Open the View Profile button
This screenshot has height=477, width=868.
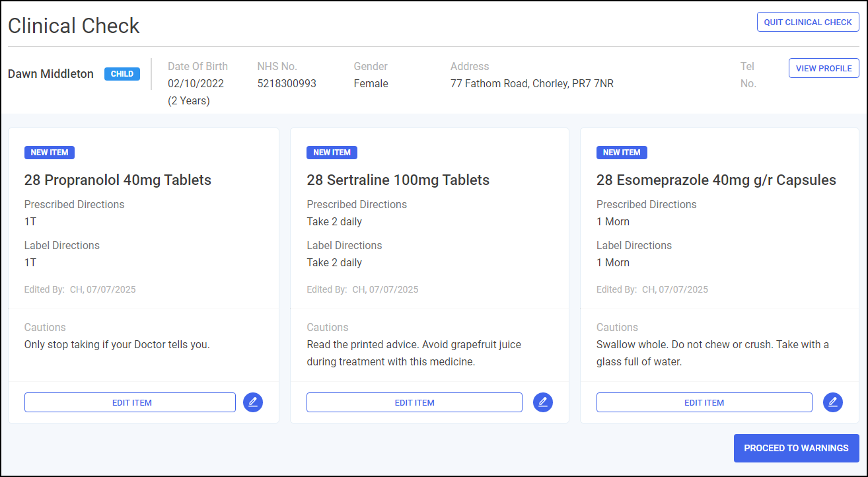pos(823,68)
